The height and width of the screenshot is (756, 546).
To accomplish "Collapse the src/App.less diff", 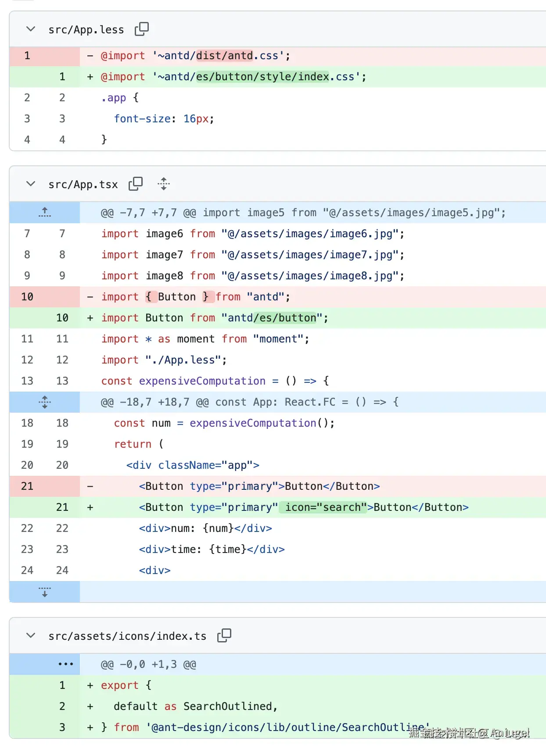I will 31,29.
